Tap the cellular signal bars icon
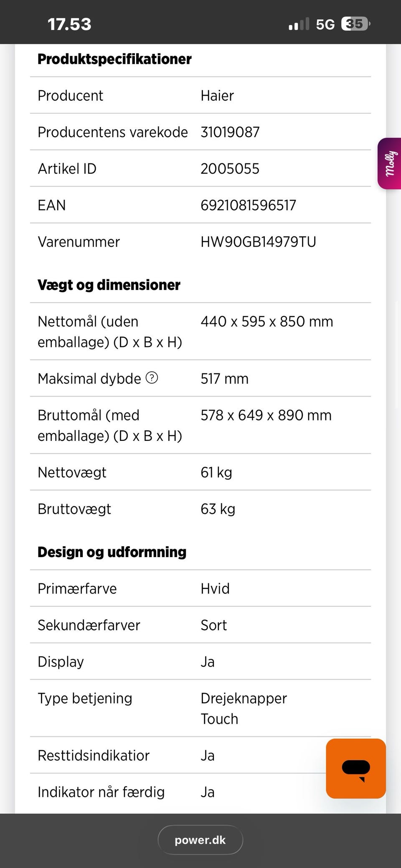This screenshot has height=868, width=401. coord(299,24)
